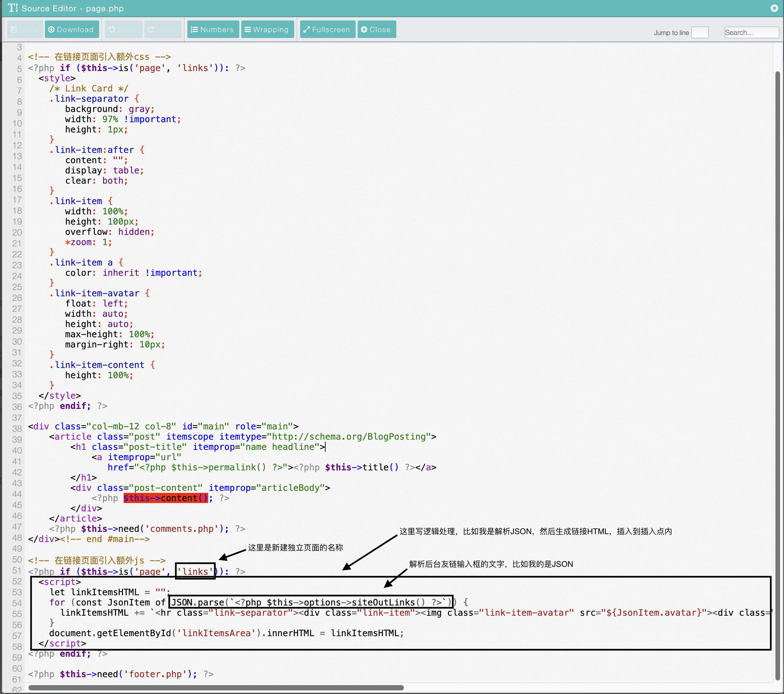Click the '.link-item:after {' selector line
The height and width of the screenshot is (694, 784).
tap(97, 150)
